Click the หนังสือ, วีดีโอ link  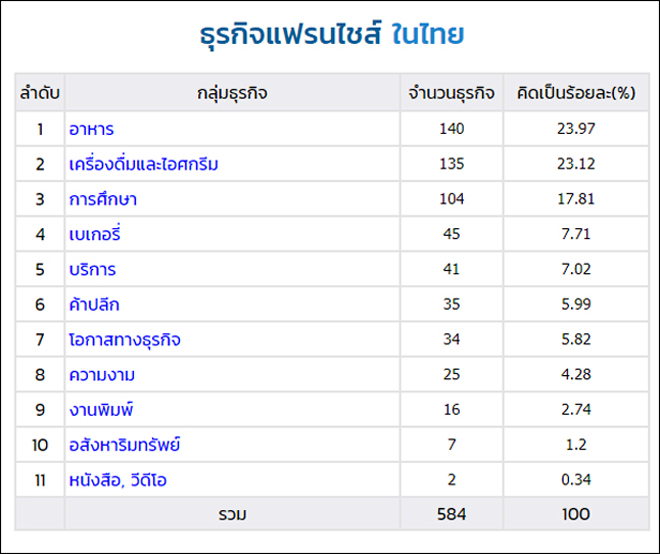117,480
